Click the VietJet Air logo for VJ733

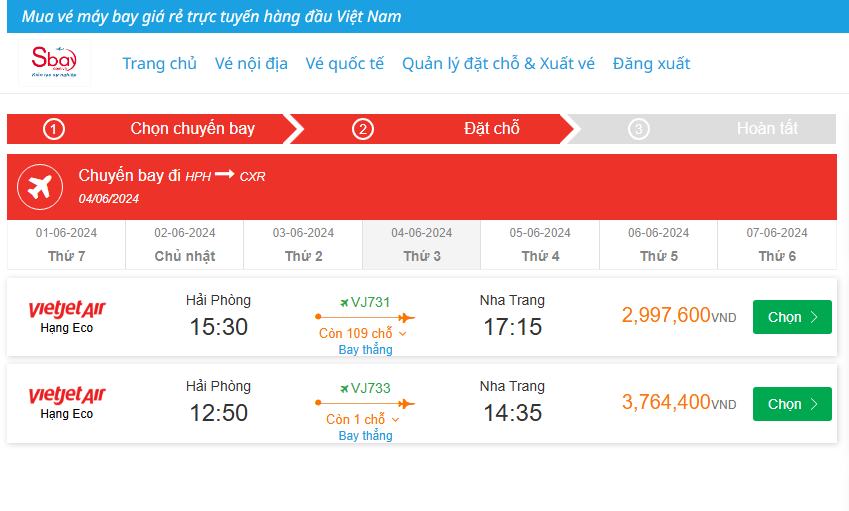[67, 395]
